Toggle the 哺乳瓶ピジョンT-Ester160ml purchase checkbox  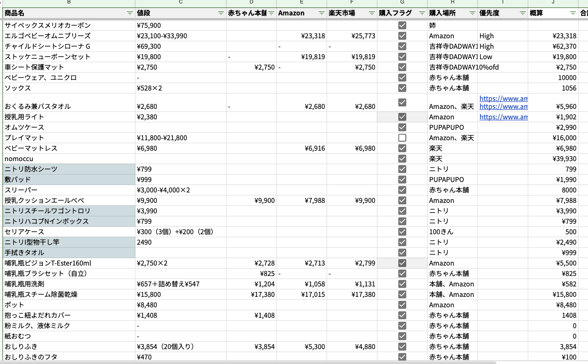tap(402, 263)
